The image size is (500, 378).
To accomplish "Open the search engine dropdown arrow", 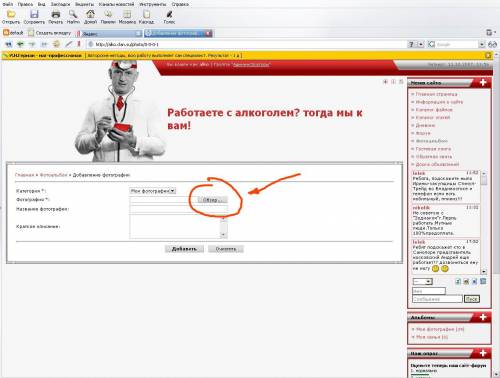I will click(482, 44).
